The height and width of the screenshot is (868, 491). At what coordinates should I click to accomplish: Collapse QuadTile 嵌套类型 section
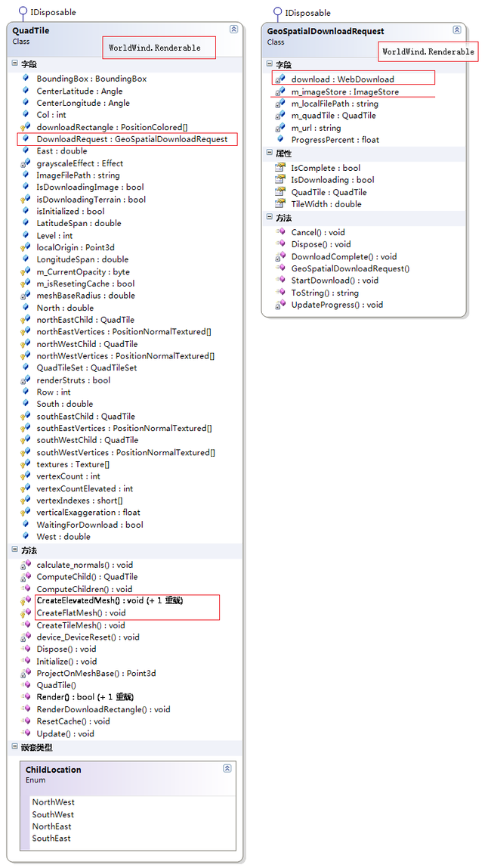point(14,747)
